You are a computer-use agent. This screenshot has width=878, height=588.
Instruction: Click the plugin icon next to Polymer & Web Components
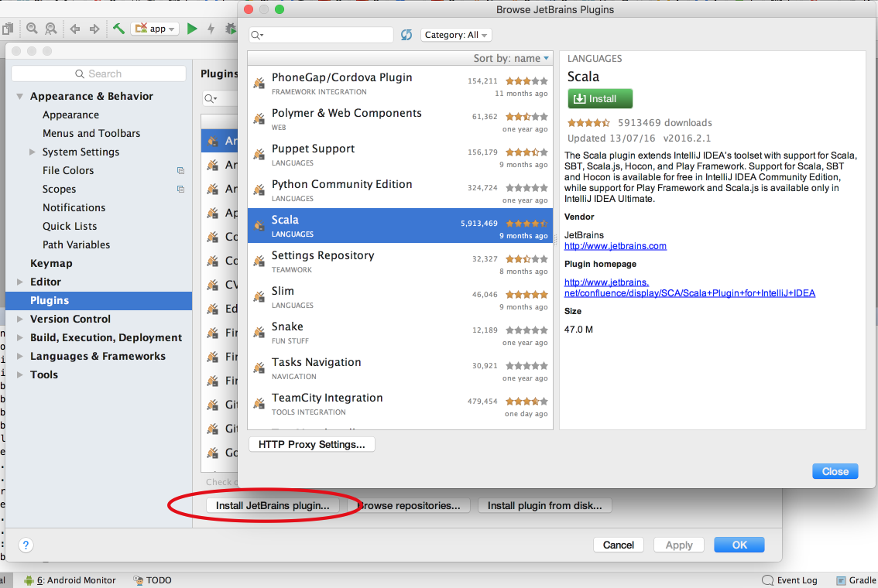(259, 119)
